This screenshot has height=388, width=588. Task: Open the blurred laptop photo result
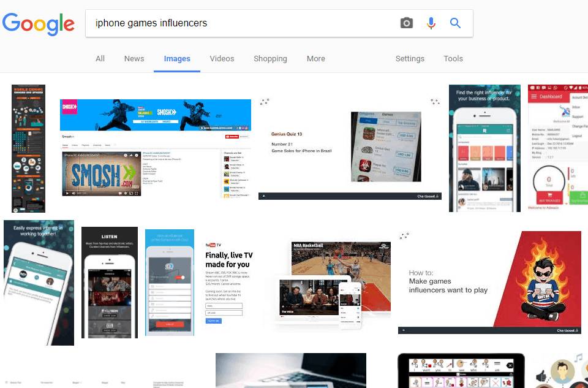[290, 370]
